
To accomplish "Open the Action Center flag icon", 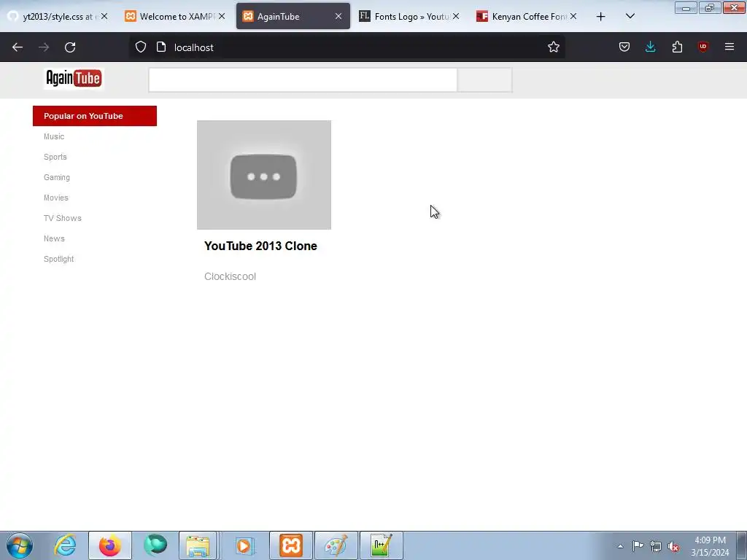I will (638, 546).
